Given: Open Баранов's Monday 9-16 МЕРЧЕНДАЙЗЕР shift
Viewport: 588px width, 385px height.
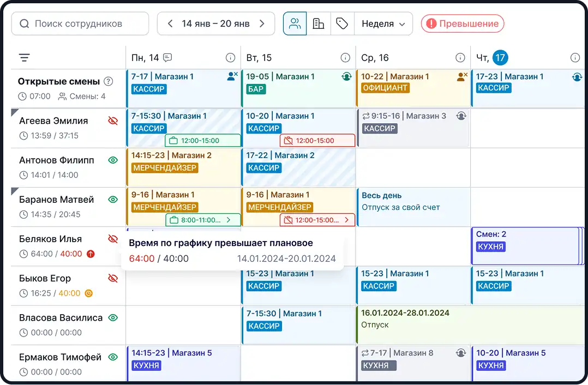Looking at the screenshot, I should click(x=183, y=207).
